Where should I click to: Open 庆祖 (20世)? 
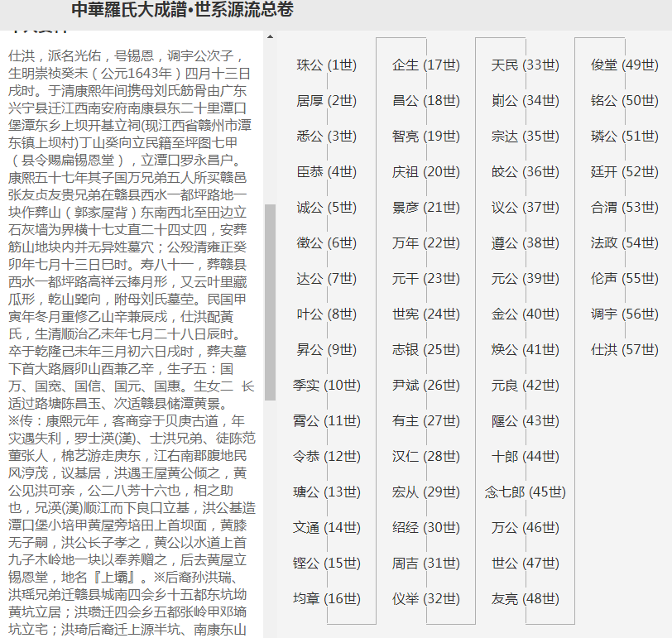tap(426, 172)
